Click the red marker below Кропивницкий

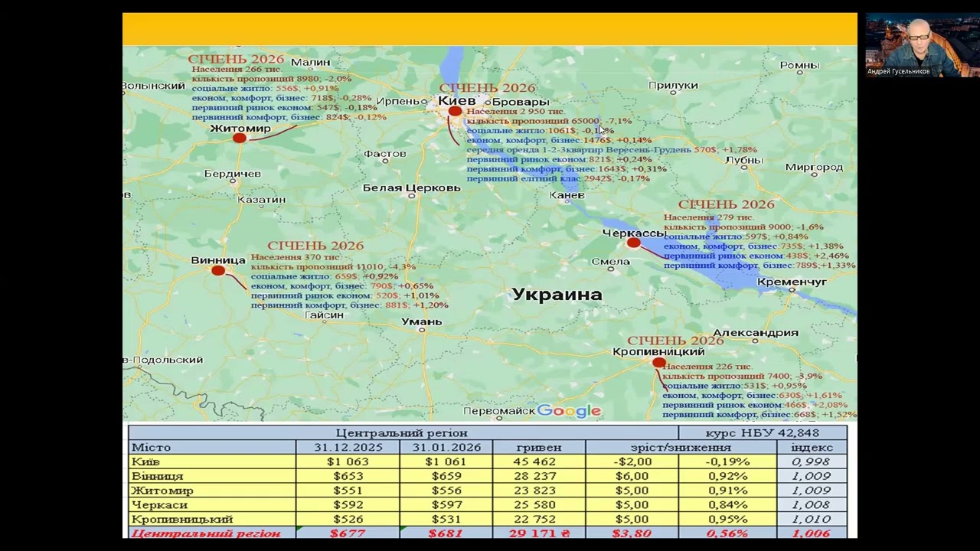(x=659, y=363)
